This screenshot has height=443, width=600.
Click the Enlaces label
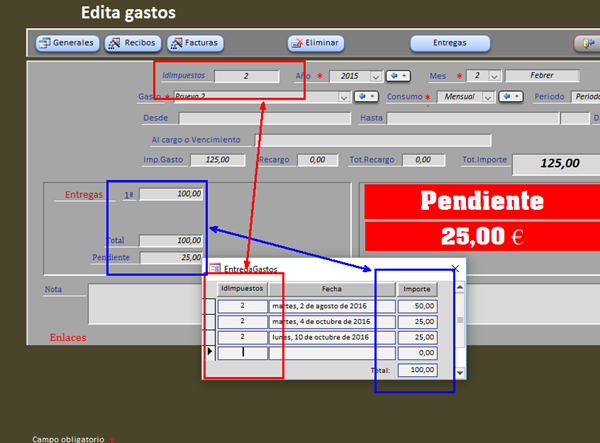(68, 337)
